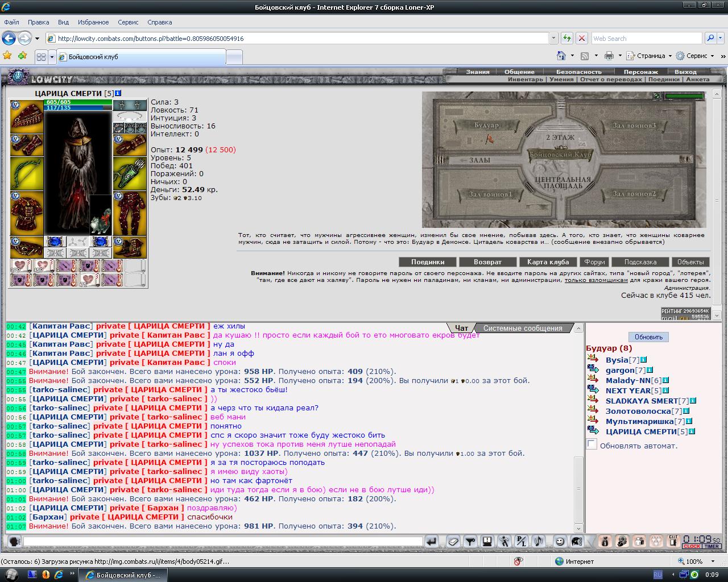The height and width of the screenshot is (582, 728).
Task: Click the red body armor slot
Action: pos(26,213)
